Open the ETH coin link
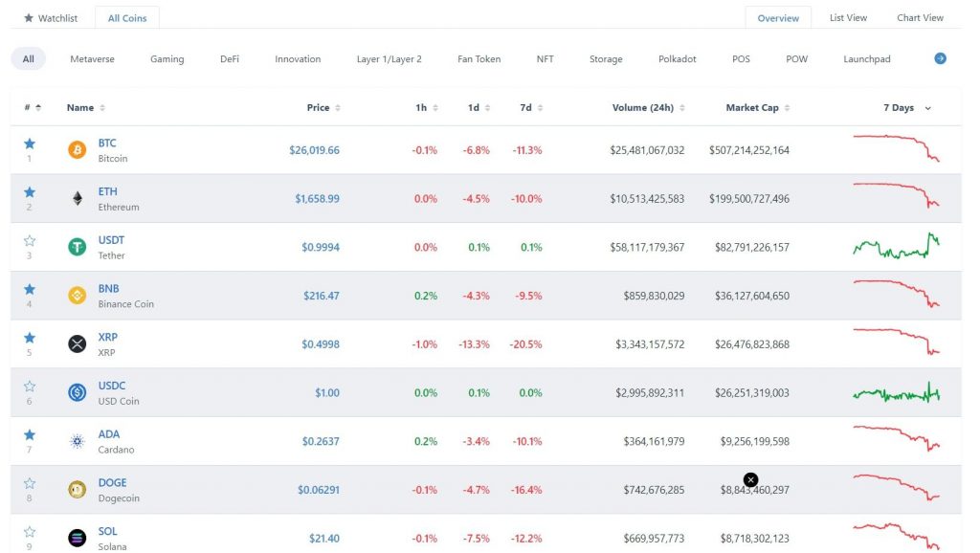The image size is (980, 553). [x=107, y=191]
